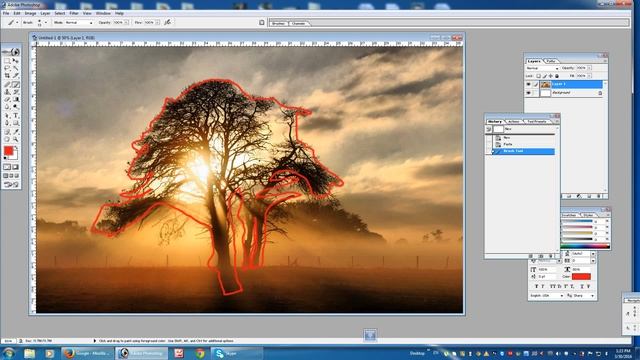Enable airbrush mode in options bar

click(167, 22)
